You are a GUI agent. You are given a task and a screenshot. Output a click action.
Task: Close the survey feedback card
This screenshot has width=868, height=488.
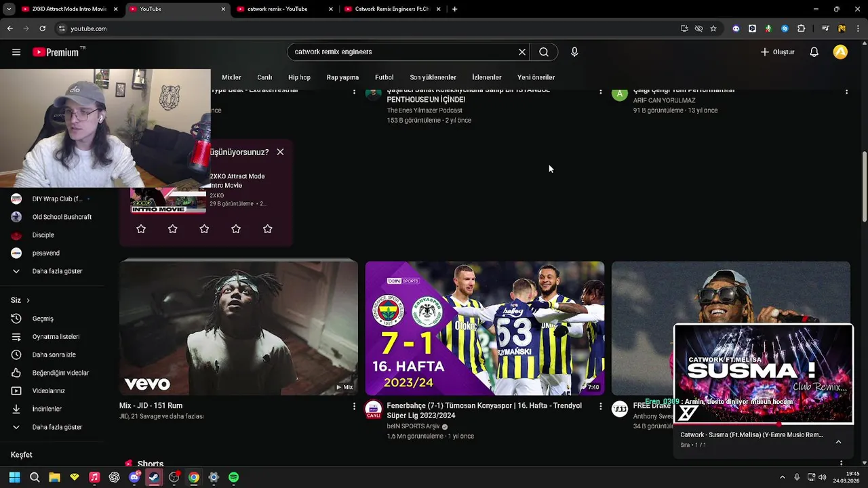[x=280, y=152]
